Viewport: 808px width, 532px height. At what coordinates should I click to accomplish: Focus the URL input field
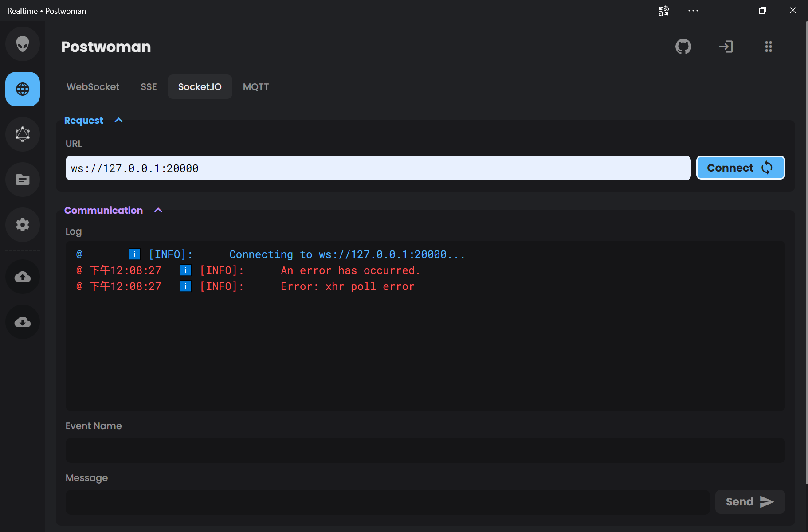tap(378, 168)
